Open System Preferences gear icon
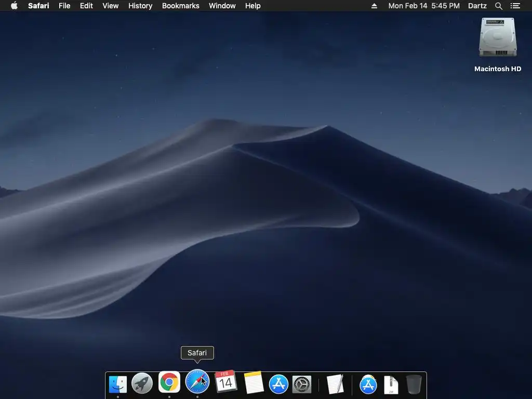Screen dimensions: 532x399 pyautogui.click(x=302, y=384)
